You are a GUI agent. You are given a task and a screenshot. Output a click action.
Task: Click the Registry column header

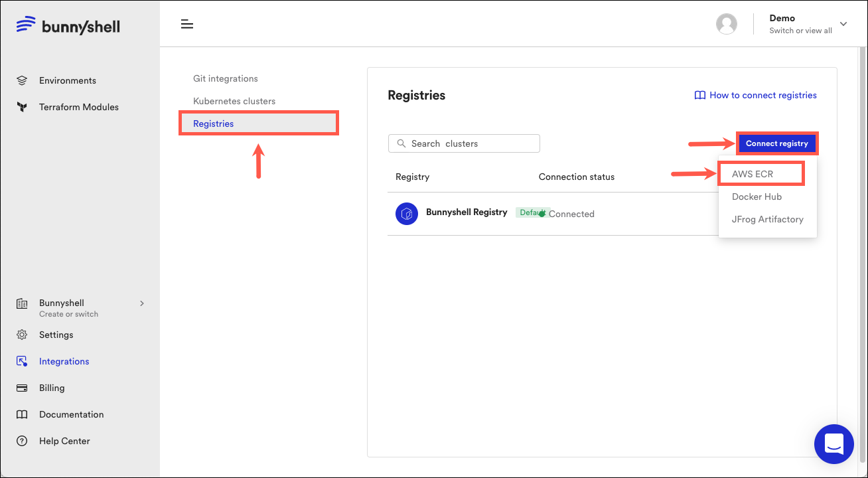[412, 177]
